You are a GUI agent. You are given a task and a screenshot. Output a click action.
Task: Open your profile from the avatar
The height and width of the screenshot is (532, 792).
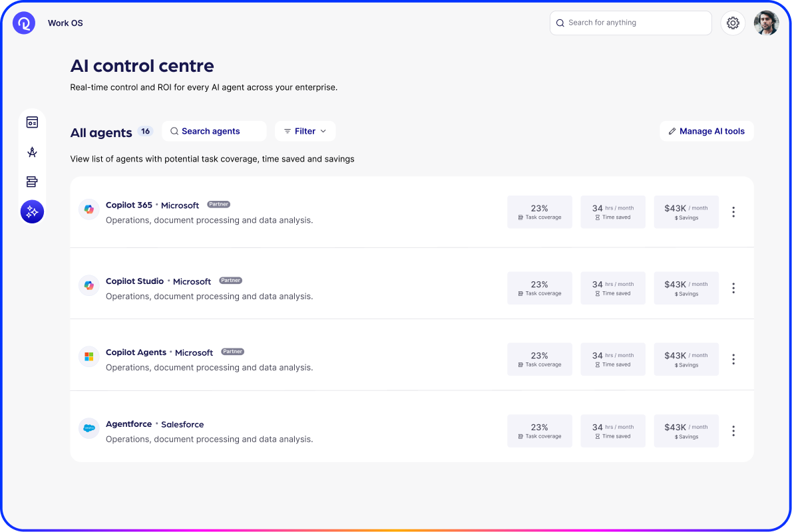(766, 23)
